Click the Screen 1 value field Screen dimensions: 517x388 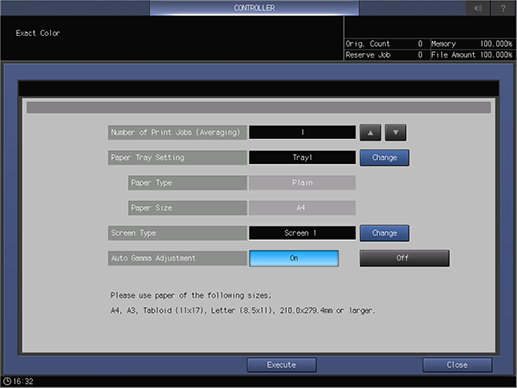[x=302, y=233]
